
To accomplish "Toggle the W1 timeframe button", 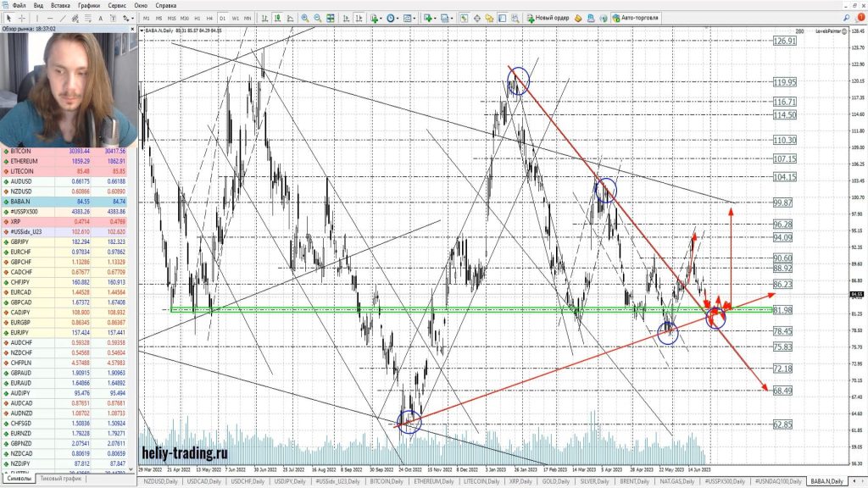I will (x=235, y=18).
